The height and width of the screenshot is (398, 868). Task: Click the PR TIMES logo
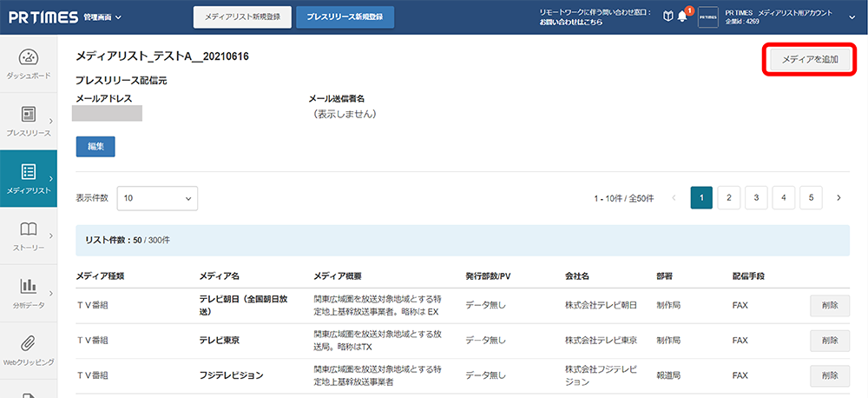tap(43, 17)
